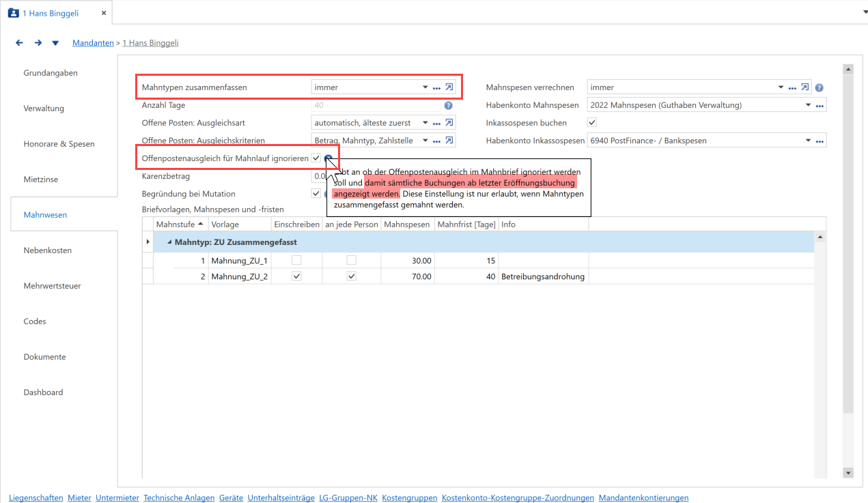The width and height of the screenshot is (868, 503).
Task: Open ellipsis next to Mahntypen zusammenfassen
Action: [437, 87]
